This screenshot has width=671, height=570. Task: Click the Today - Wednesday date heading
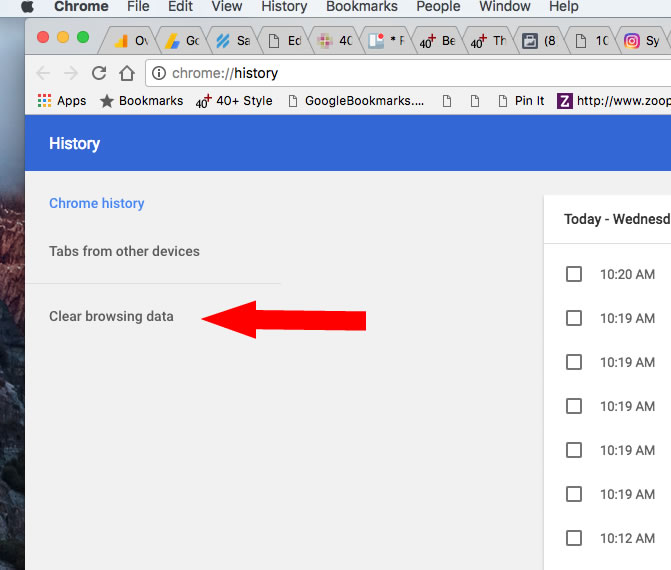(x=617, y=219)
